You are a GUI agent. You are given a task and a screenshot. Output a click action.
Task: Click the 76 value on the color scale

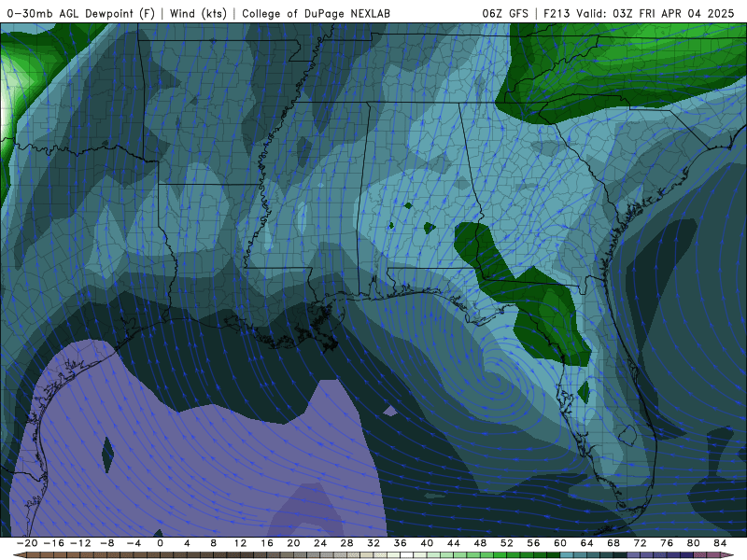pyautogui.click(x=667, y=543)
